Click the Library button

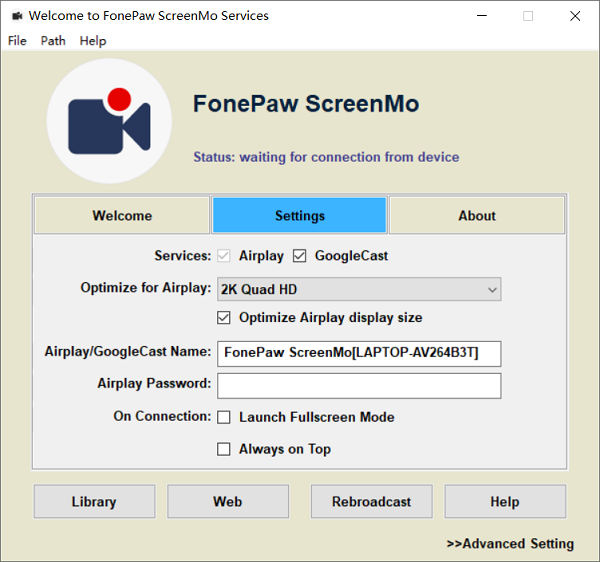[94, 502]
